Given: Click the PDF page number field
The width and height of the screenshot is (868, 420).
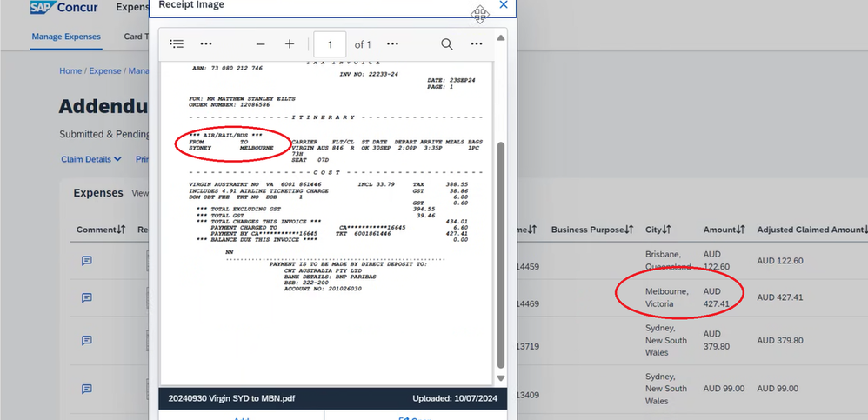Looking at the screenshot, I should coord(330,44).
